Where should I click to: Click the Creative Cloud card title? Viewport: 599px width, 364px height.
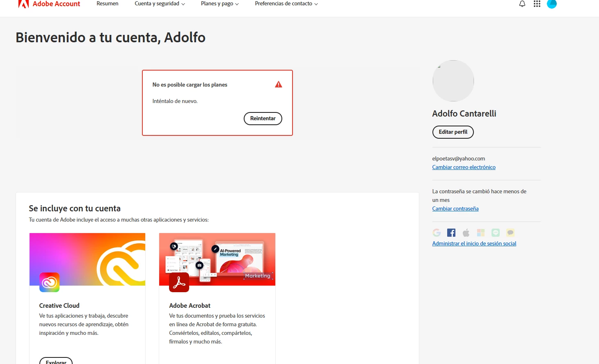click(59, 306)
